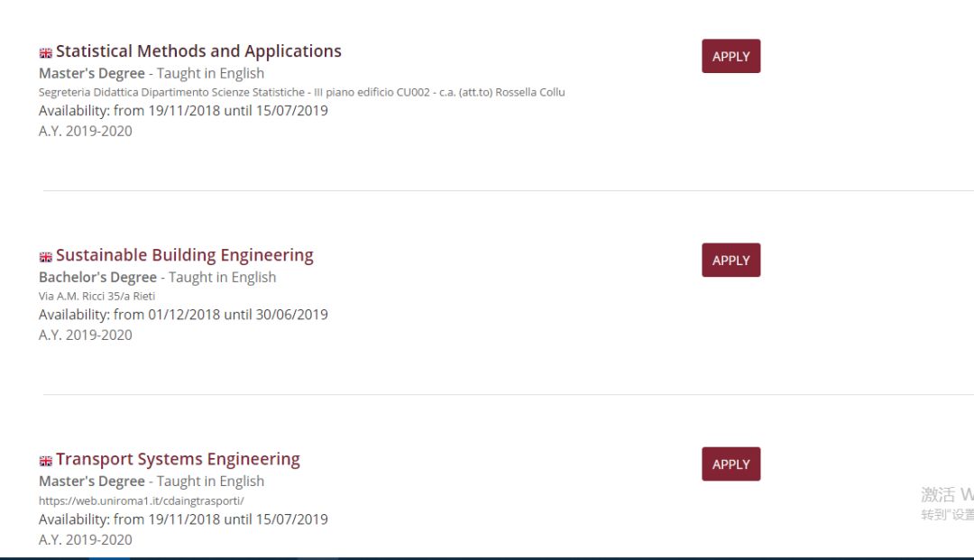Click the availability dates for Statistical Methods
This screenshot has height=560, width=974.
pyautogui.click(x=183, y=110)
